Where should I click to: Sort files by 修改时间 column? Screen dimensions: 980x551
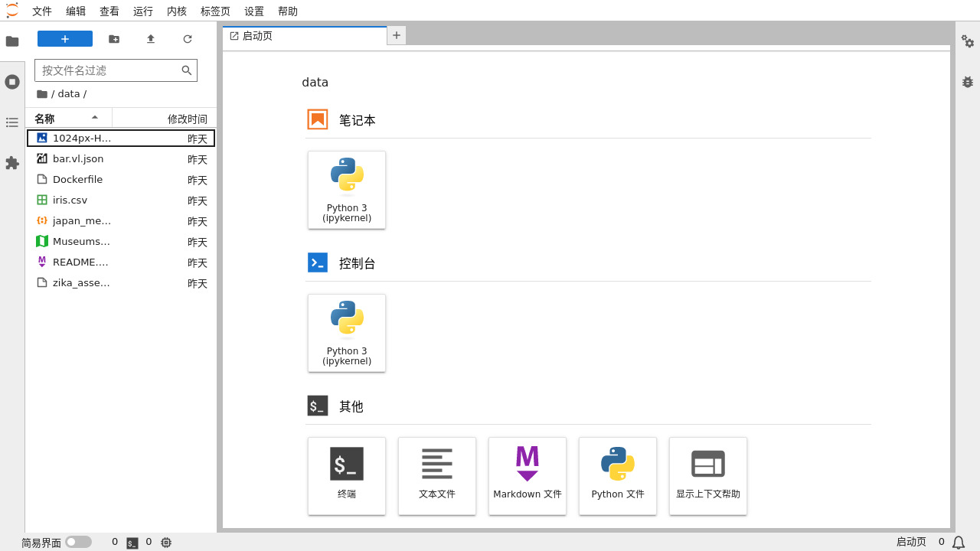click(165, 119)
